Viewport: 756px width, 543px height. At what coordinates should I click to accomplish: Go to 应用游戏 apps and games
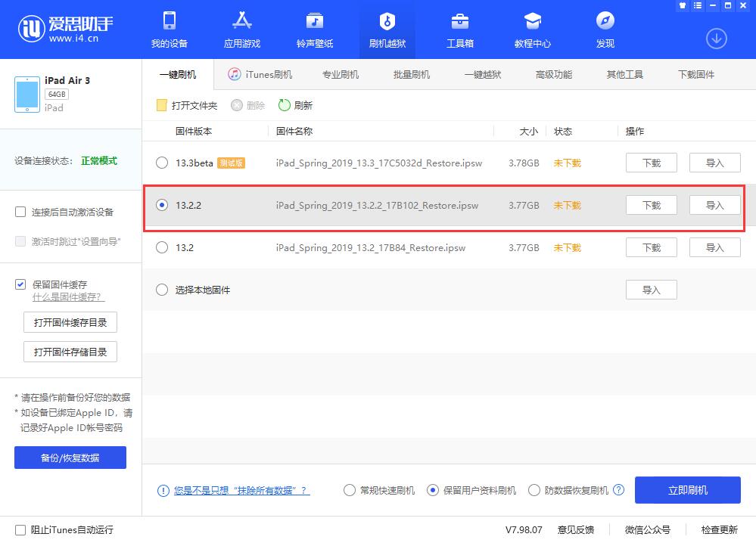tap(242, 30)
